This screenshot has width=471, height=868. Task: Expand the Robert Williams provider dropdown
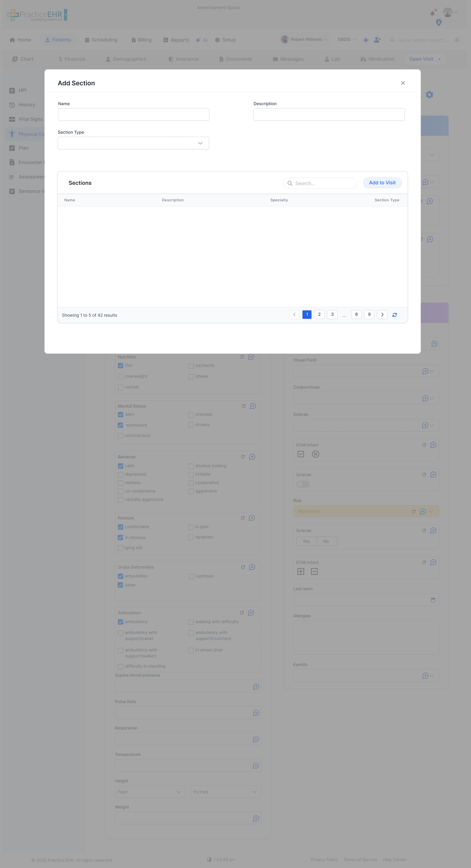click(x=304, y=39)
